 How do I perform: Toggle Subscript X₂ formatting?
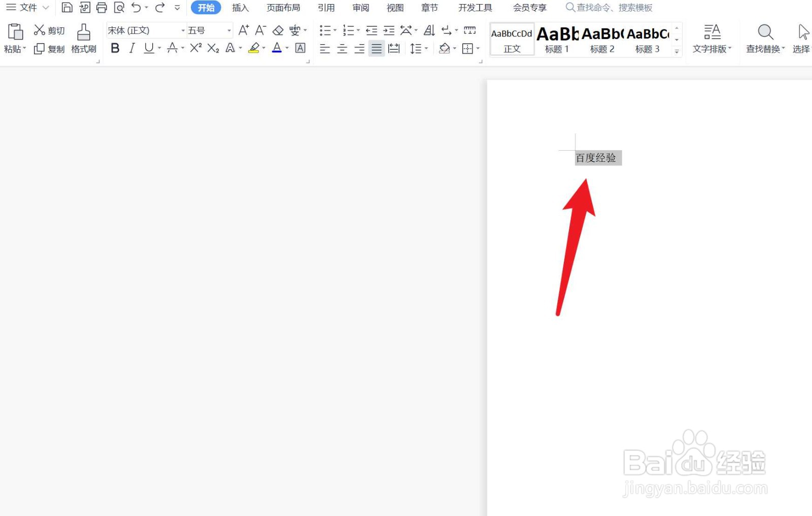pyautogui.click(x=213, y=48)
